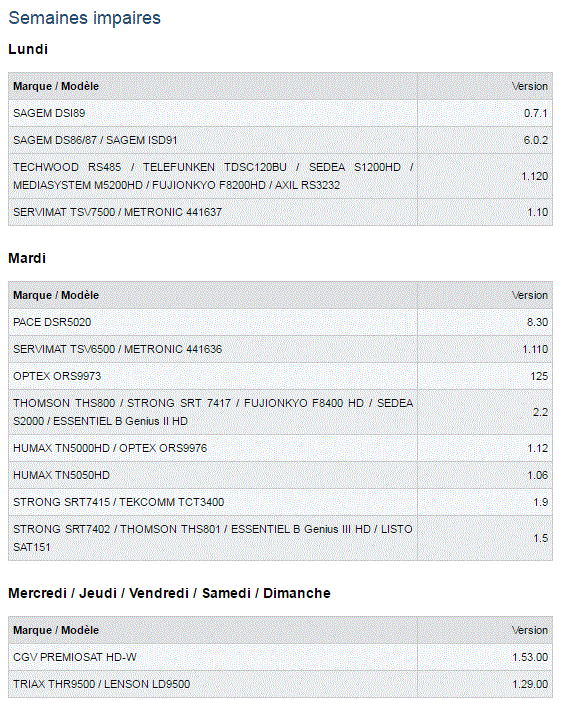This screenshot has height=710, width=562.
Task: Click the Semaines impaires heading
Action: [x=84, y=18]
